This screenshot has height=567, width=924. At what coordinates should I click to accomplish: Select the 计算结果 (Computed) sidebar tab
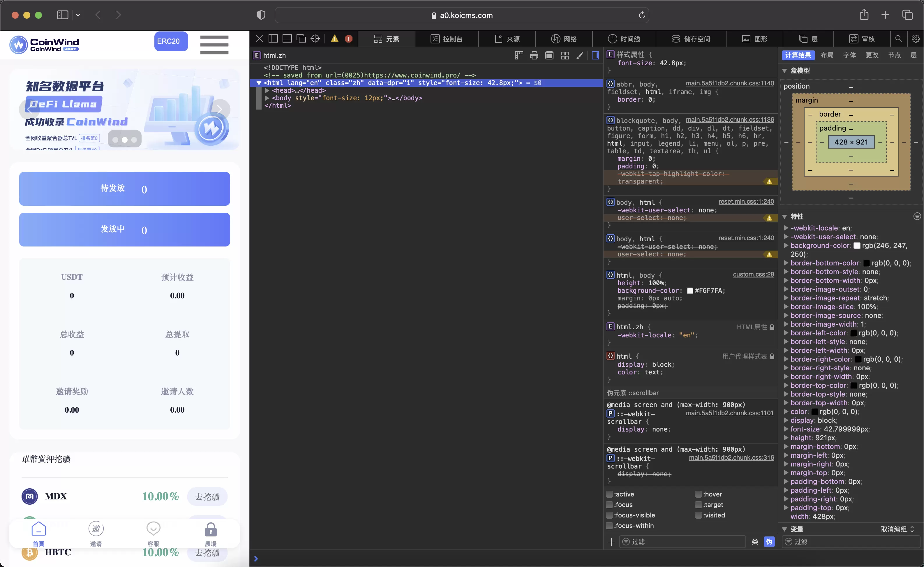pos(798,55)
